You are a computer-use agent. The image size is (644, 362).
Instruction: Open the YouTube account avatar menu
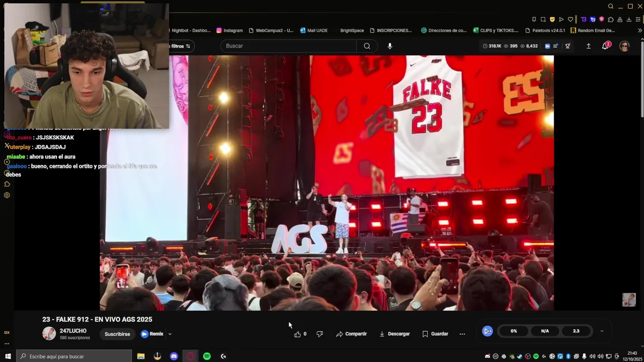tap(624, 46)
